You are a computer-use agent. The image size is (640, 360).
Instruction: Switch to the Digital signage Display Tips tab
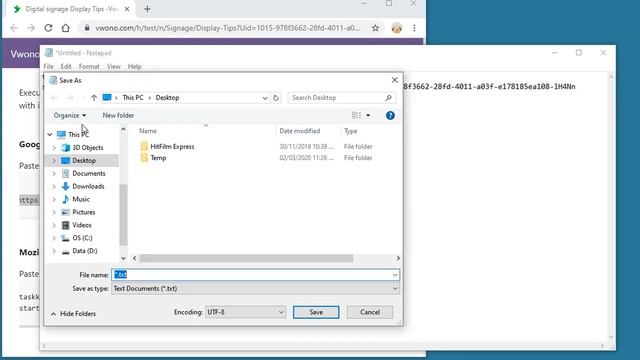[x=71, y=9]
